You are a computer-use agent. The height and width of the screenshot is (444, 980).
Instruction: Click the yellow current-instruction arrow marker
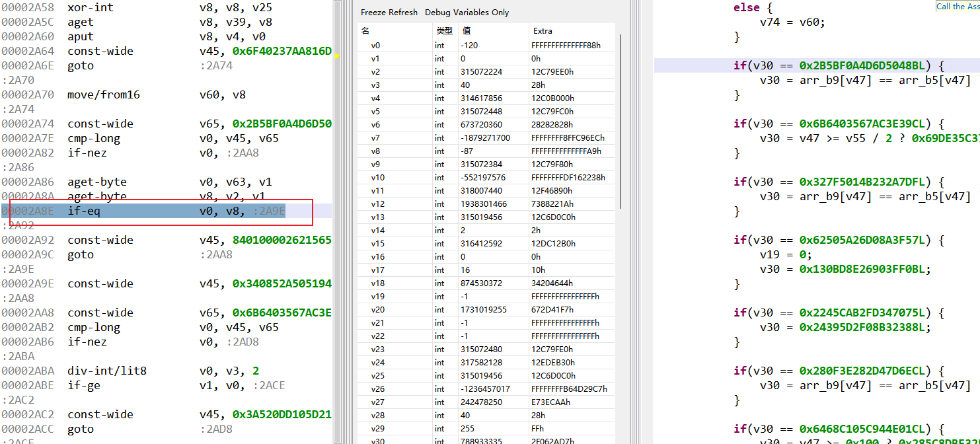pyautogui.click(x=337, y=56)
